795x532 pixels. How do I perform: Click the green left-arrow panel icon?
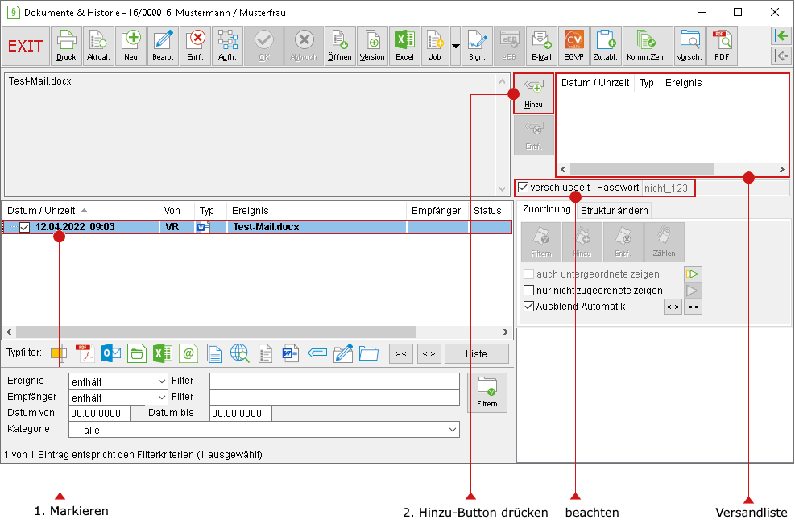point(781,36)
